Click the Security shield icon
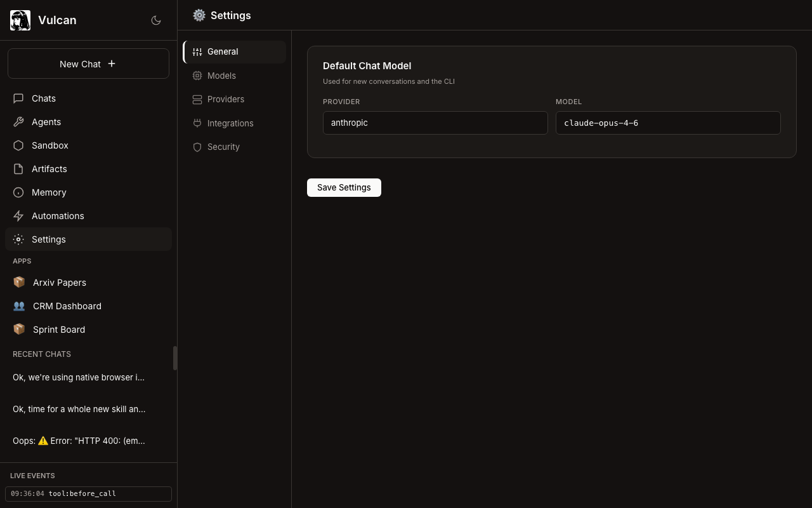Image resolution: width=812 pixels, height=508 pixels. (197, 147)
